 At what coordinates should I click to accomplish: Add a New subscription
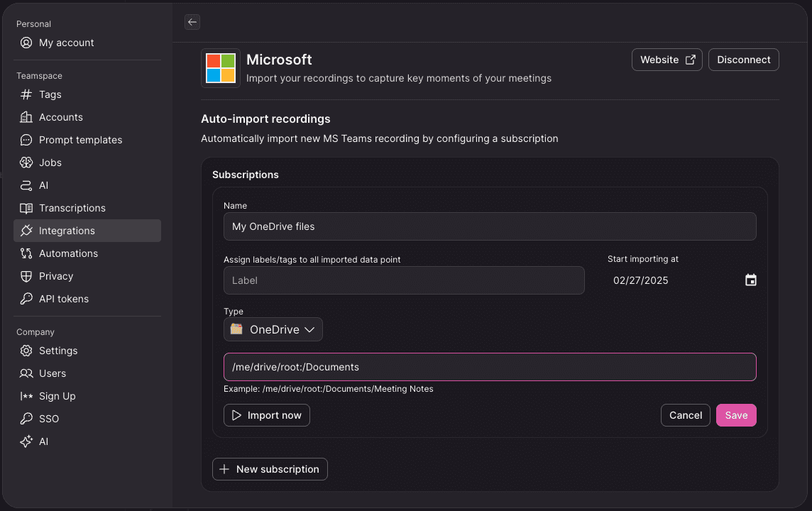point(270,469)
